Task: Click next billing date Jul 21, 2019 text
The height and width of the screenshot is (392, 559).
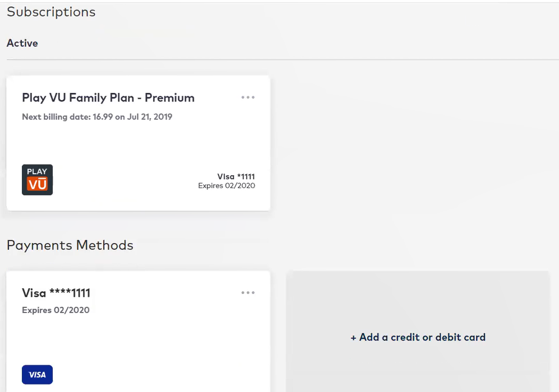Action: [x=150, y=117]
